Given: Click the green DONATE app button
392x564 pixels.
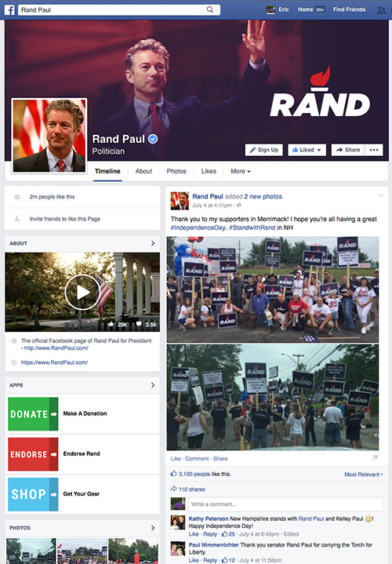Looking at the screenshot, I should [x=33, y=414].
